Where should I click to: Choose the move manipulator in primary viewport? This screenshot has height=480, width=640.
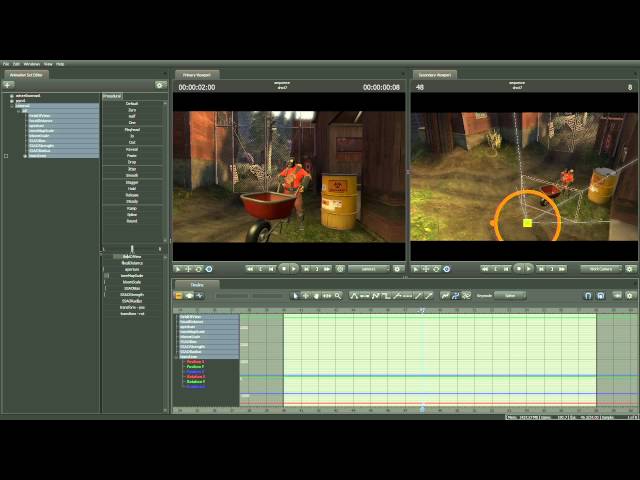[188, 269]
